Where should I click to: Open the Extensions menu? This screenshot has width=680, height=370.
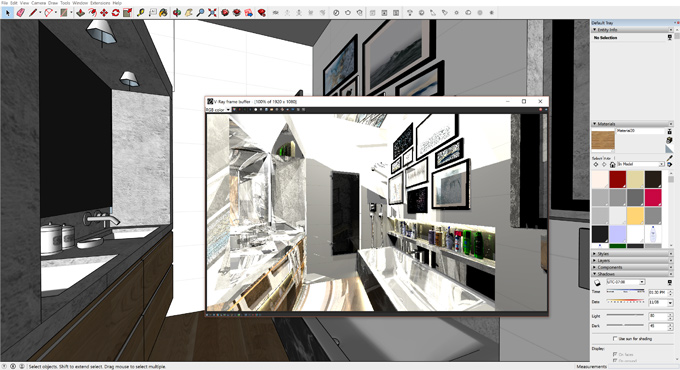tap(100, 3)
